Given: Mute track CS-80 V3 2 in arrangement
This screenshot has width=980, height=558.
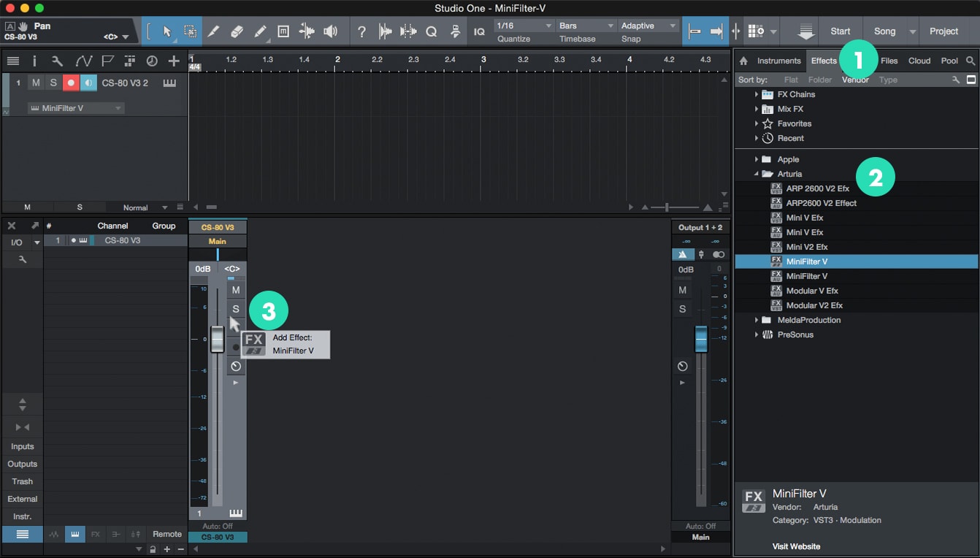Looking at the screenshot, I should click(36, 83).
